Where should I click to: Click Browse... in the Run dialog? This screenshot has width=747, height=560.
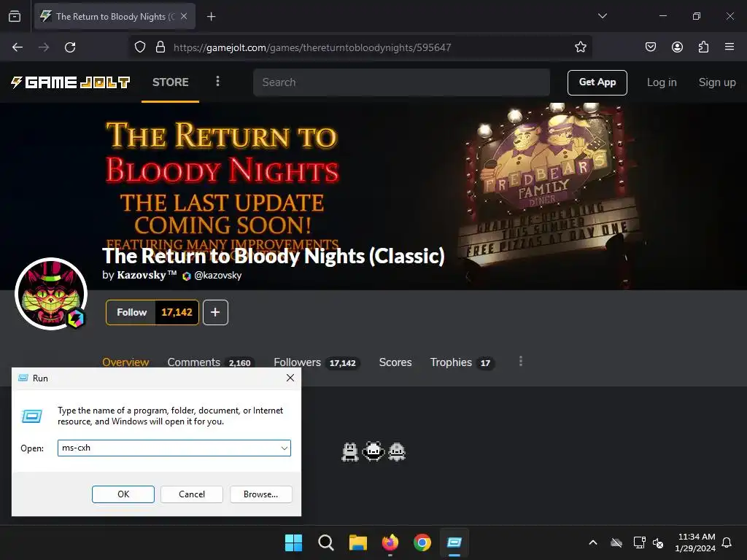tap(260, 494)
